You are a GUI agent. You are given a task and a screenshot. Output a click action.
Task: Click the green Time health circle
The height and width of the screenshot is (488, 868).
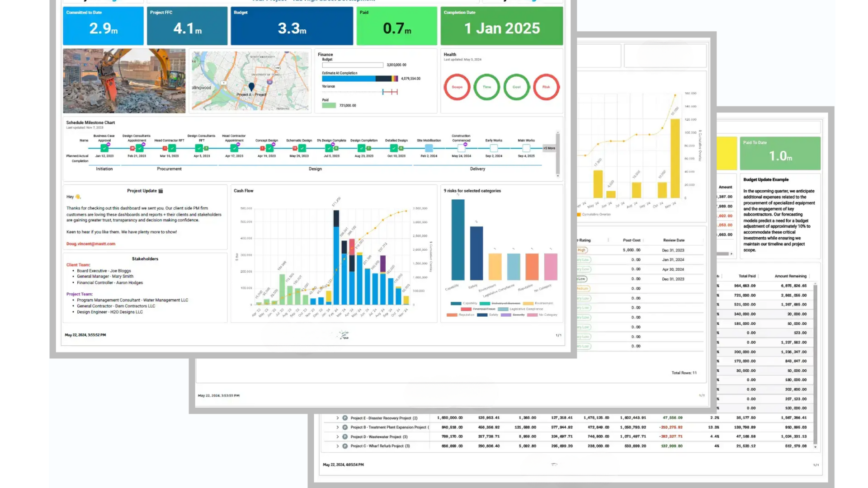pos(487,87)
